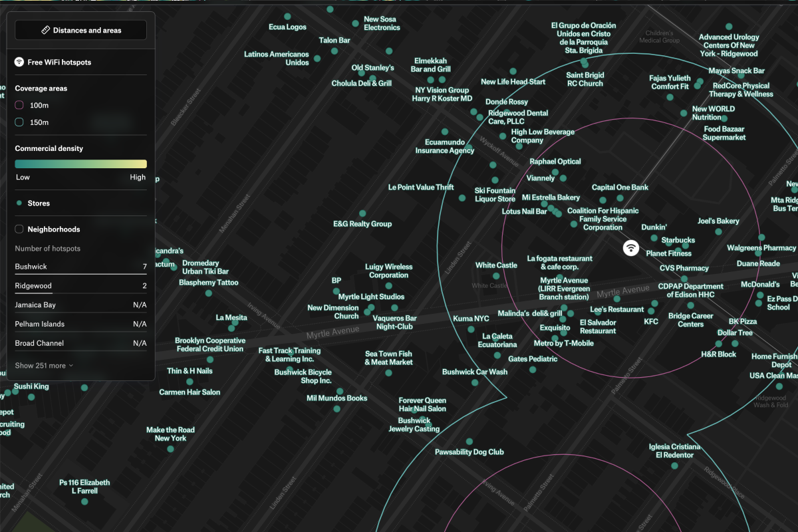Click the Capital One Bank label
798x532 pixels.
620,188
